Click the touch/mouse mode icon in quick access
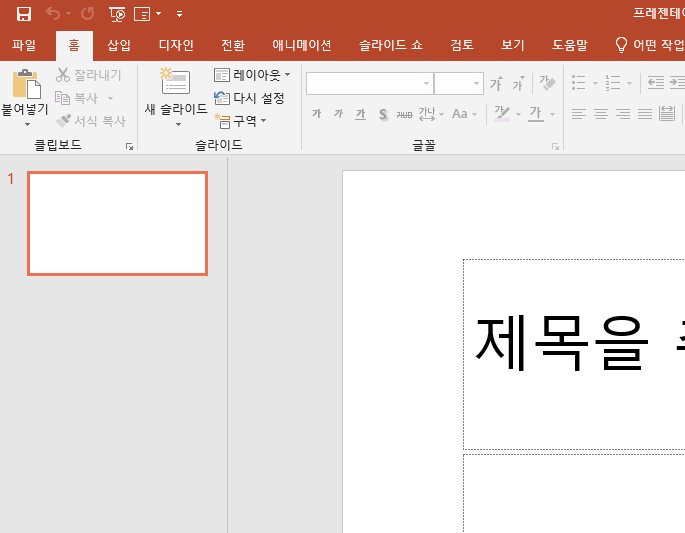Screen dimensions: 685x533 (x=142, y=14)
